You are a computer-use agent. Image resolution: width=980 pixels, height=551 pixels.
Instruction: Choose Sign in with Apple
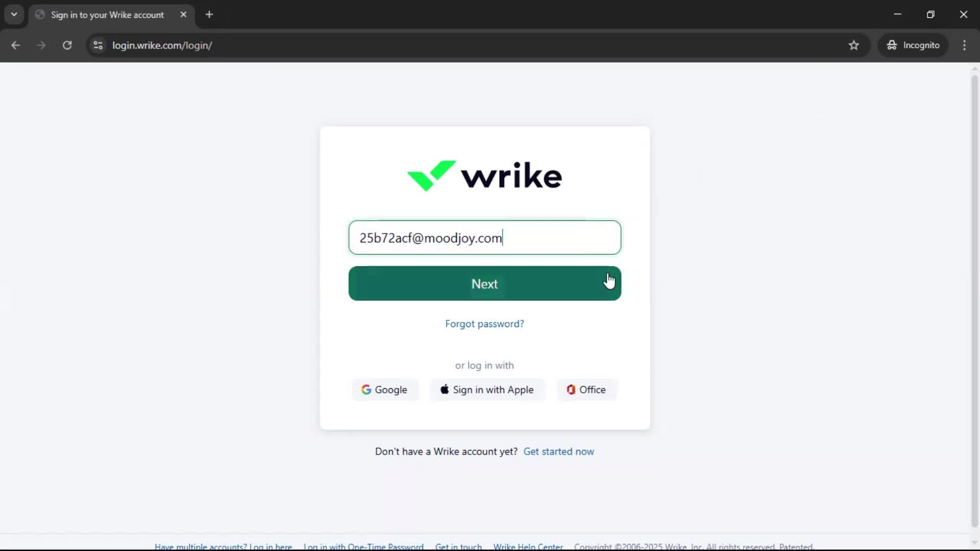pyautogui.click(x=487, y=390)
